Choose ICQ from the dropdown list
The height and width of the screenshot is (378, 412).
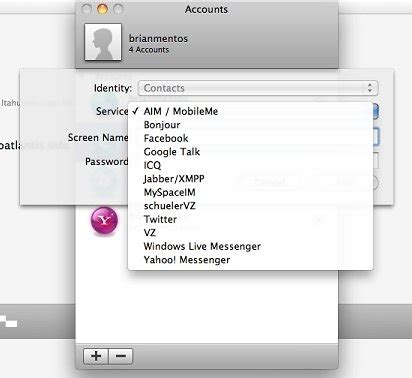tap(250, 165)
